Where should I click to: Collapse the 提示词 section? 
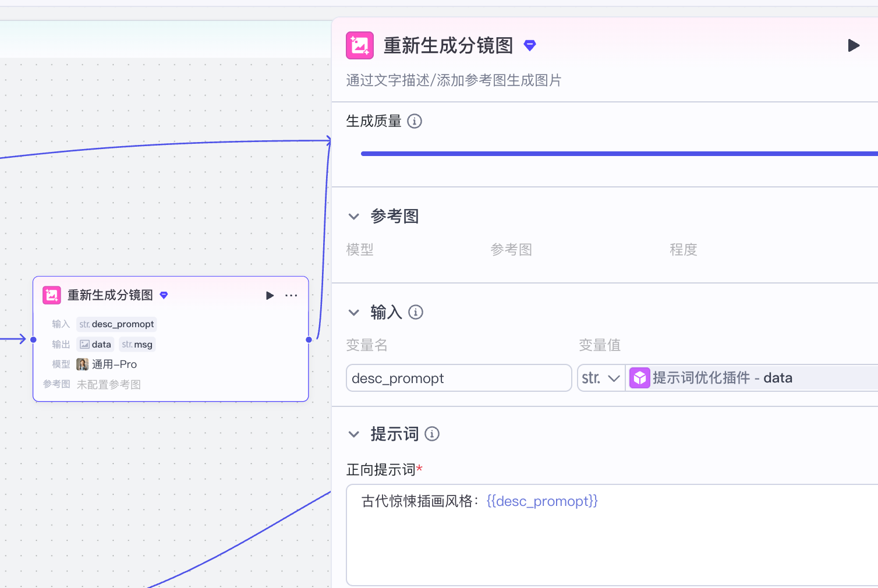[x=354, y=434]
